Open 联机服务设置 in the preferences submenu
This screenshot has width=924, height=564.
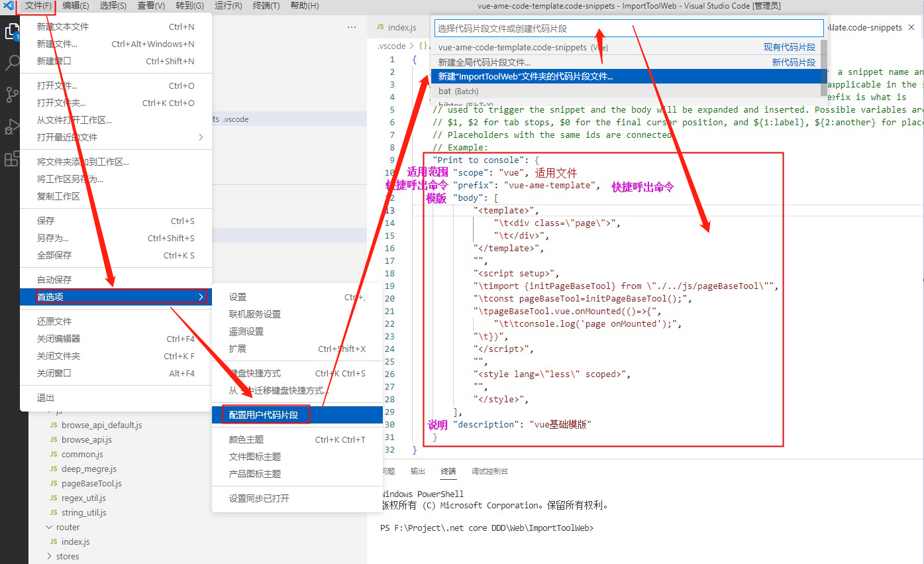tap(297, 315)
